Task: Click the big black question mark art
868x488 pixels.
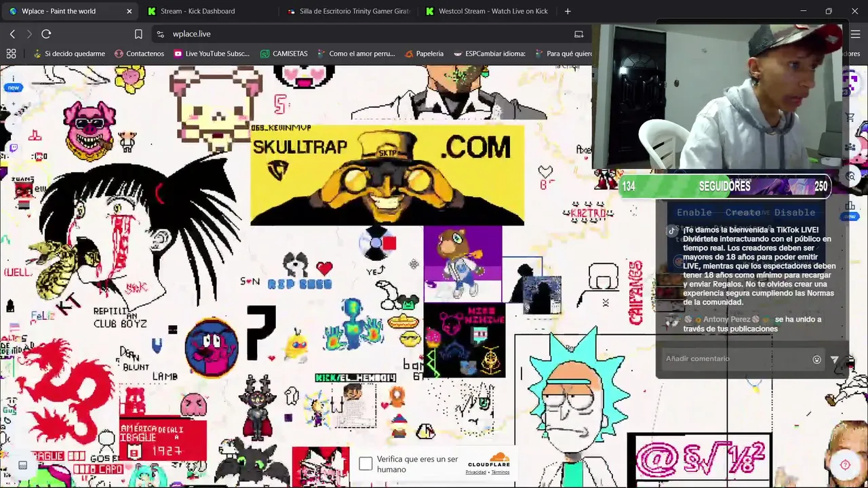Action: click(261, 332)
